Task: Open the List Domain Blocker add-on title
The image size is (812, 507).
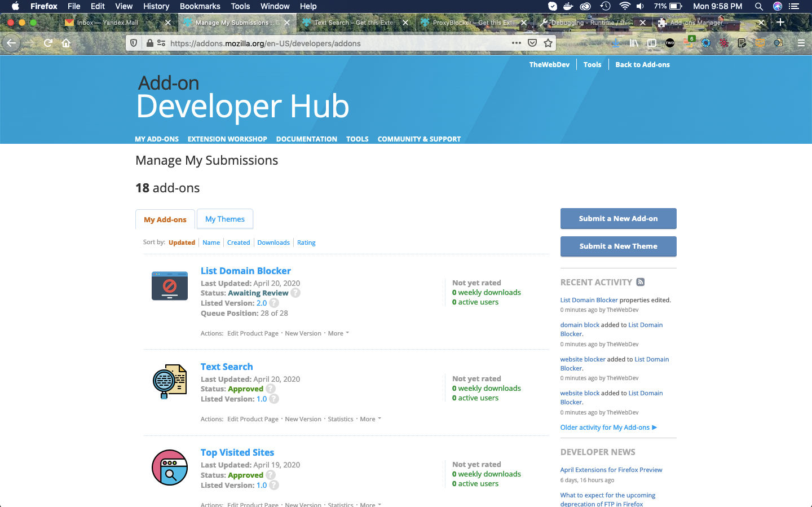Action: pyautogui.click(x=246, y=271)
